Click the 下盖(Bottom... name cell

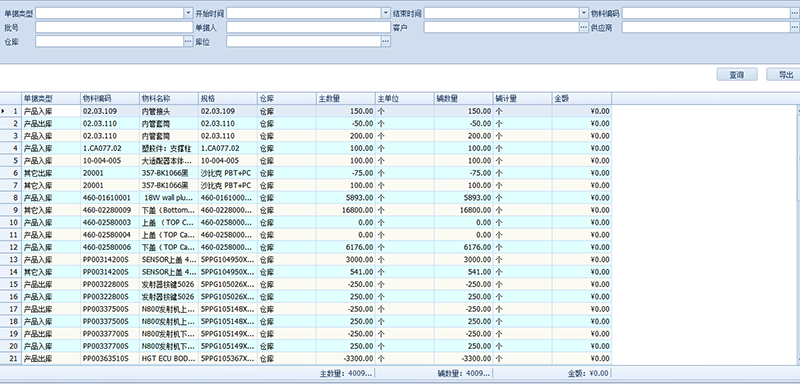[x=169, y=210]
